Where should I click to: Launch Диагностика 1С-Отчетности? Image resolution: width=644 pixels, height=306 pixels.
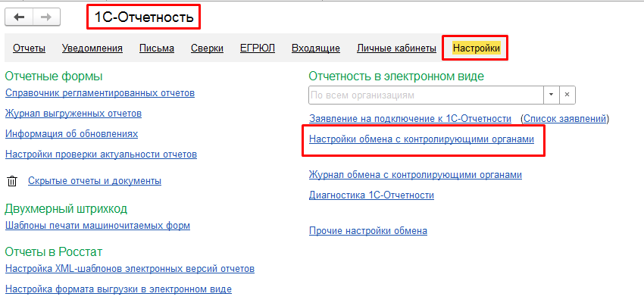[x=371, y=195]
